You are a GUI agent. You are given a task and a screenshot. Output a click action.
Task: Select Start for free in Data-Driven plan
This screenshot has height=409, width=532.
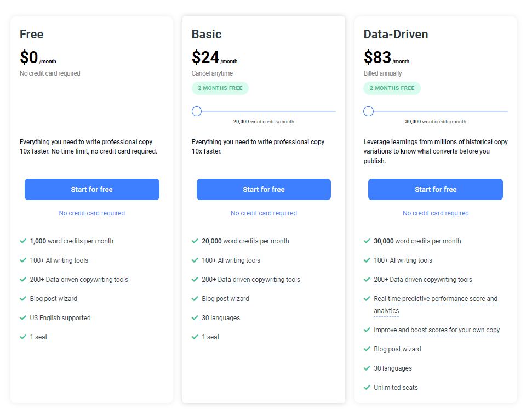(x=435, y=189)
